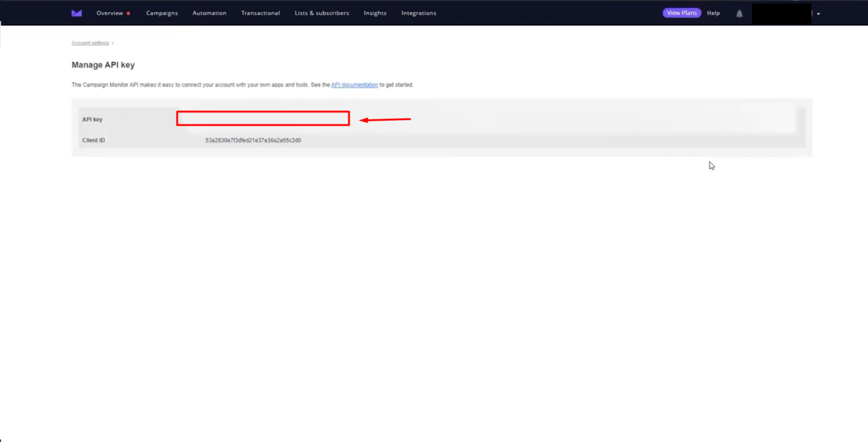Click the Campaign Monitor logo icon
The image size is (868, 442).
[76, 13]
